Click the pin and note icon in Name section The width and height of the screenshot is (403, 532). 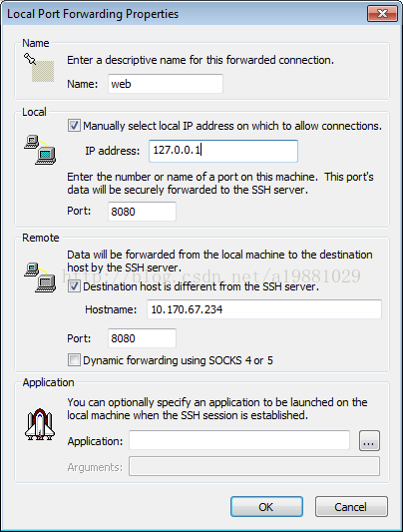(39, 67)
